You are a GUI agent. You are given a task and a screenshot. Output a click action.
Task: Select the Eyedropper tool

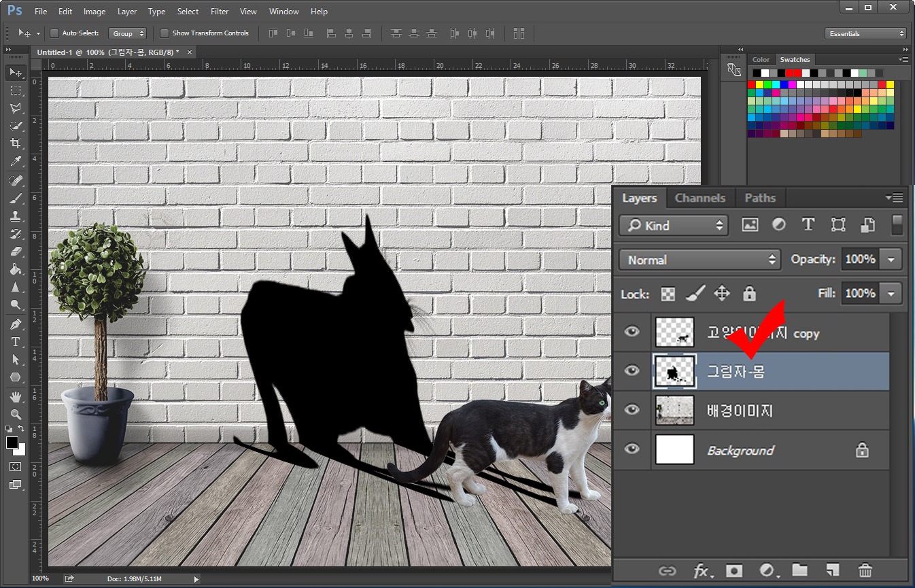(x=16, y=161)
